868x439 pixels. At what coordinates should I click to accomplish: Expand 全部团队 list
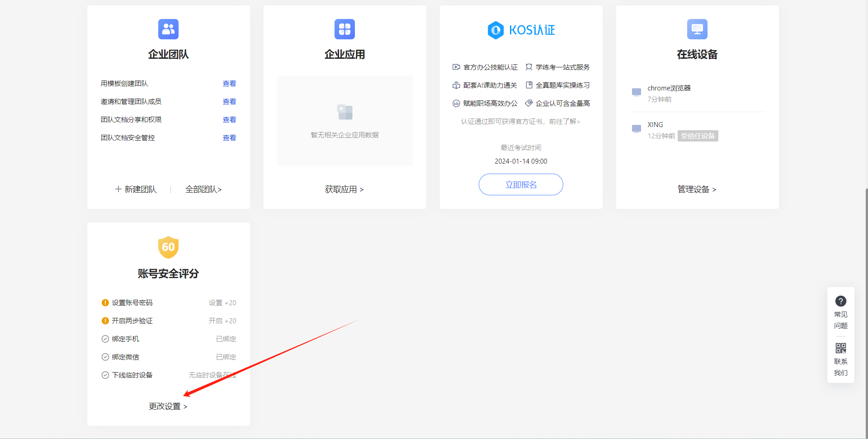coord(203,189)
